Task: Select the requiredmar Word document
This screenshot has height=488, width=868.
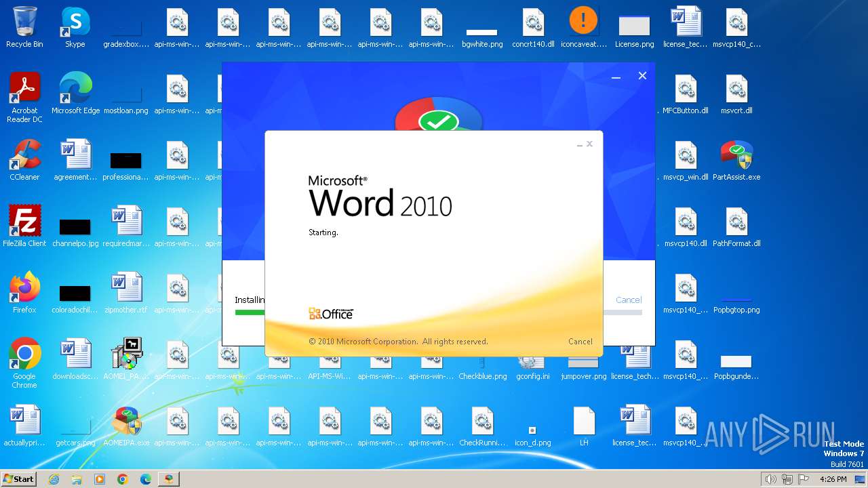Action: (126, 226)
